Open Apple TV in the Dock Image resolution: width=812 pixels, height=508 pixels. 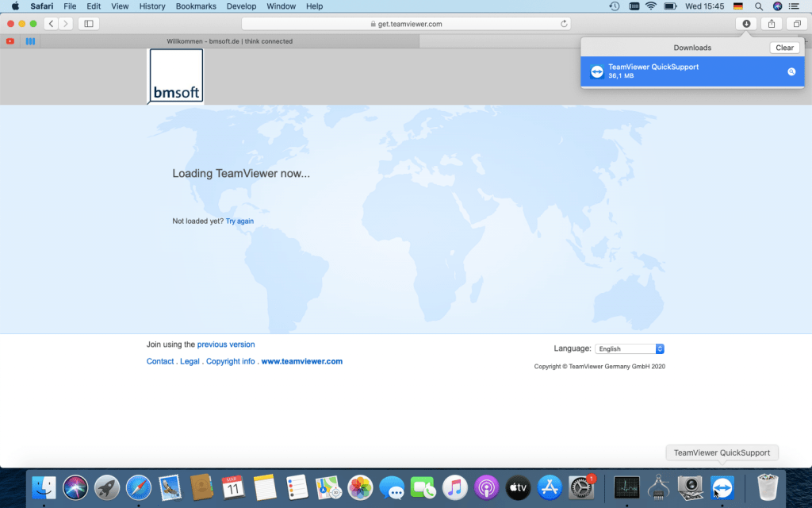(x=518, y=487)
